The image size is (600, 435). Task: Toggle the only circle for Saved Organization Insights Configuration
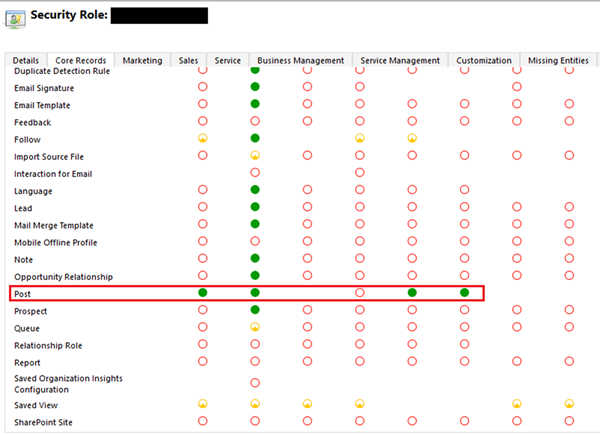[x=255, y=382]
